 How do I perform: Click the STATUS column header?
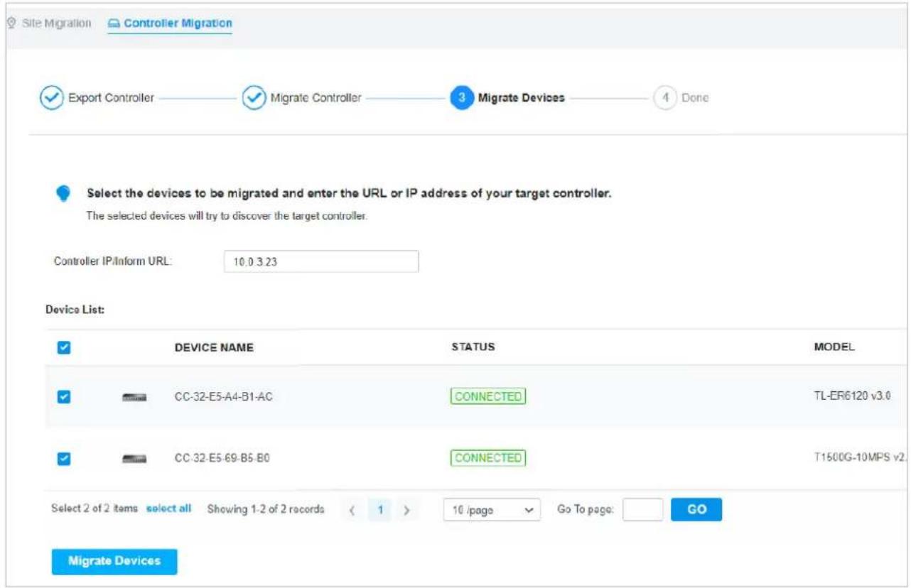(x=473, y=347)
